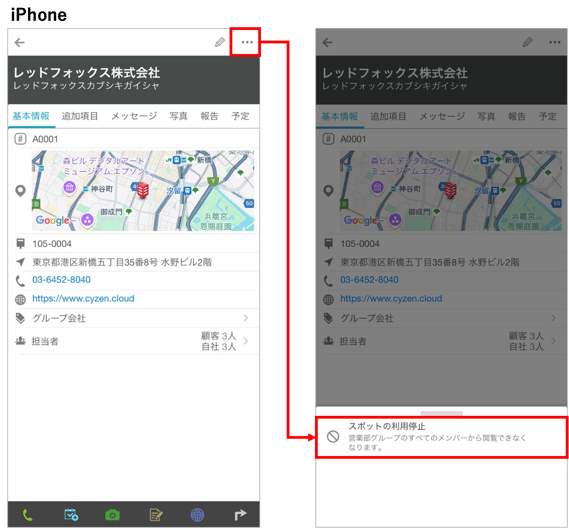Open the 報告 tab on left phone
569x528 pixels.
[209, 116]
